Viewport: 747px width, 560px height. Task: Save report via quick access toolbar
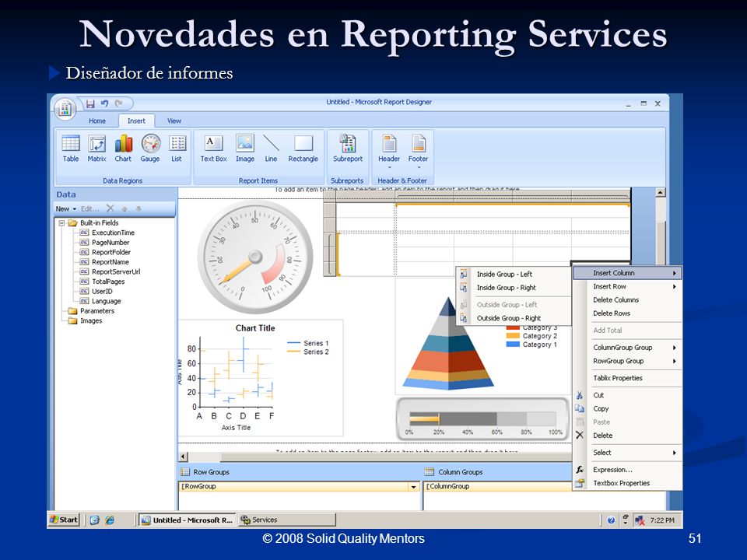90,103
